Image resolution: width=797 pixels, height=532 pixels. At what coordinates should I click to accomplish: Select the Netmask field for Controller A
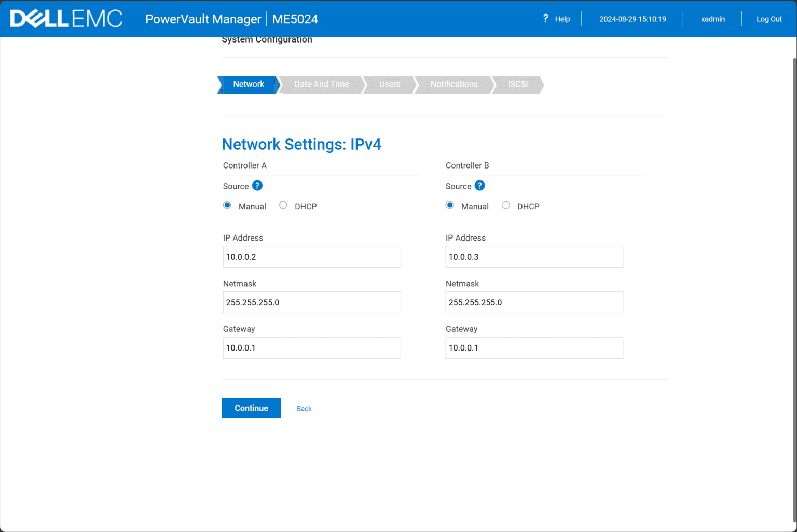pos(311,302)
